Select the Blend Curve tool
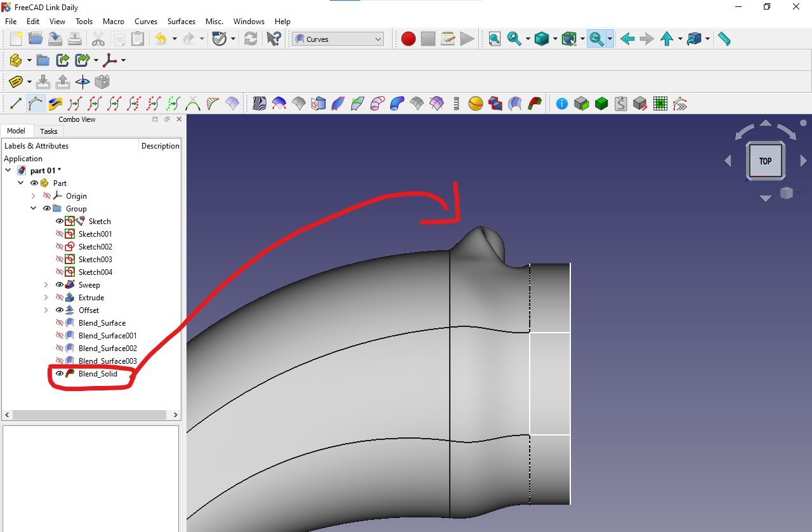 point(192,103)
